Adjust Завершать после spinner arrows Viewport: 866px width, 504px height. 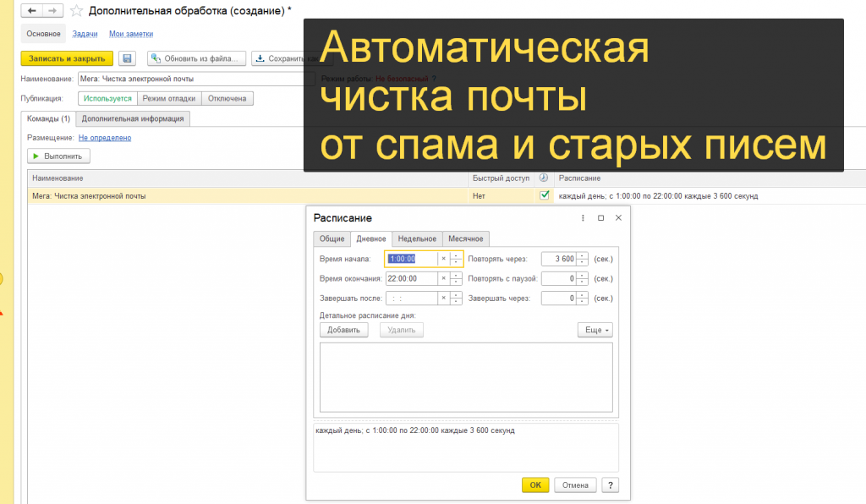(x=456, y=299)
